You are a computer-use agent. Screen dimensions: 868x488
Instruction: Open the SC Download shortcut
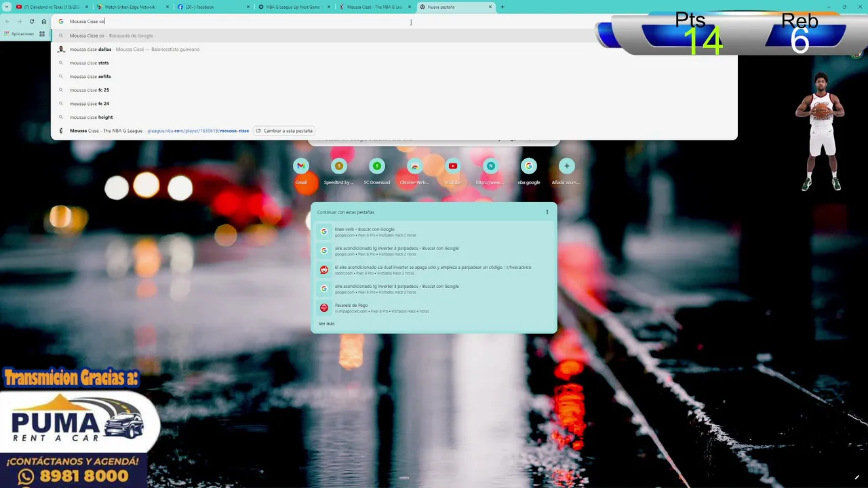click(376, 171)
